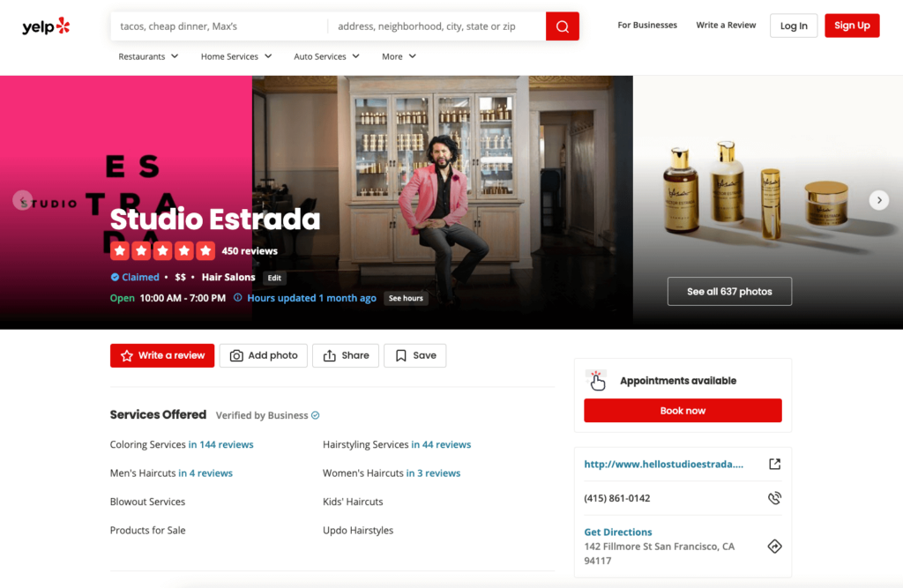Viewport: 903px width, 588px height.
Task: Expand the Auto Services dropdown
Action: [x=326, y=56]
